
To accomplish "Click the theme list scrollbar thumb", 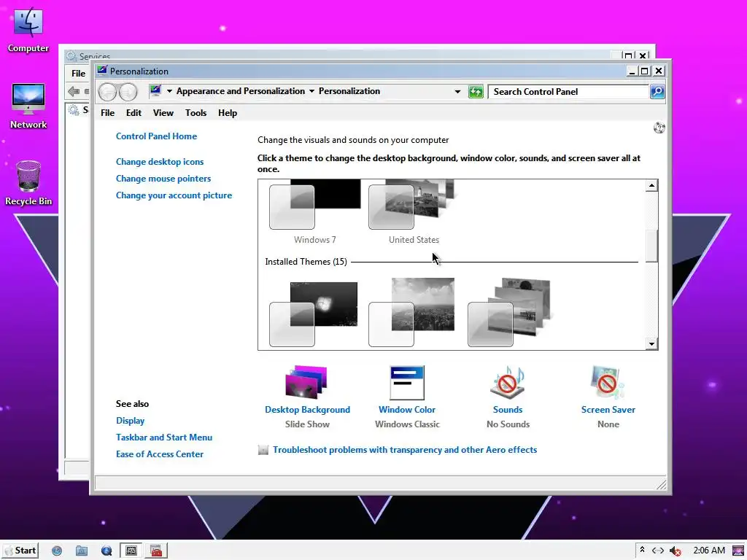I will click(651, 246).
